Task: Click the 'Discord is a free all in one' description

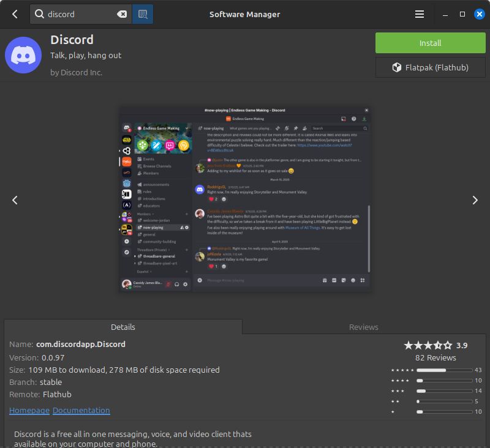Action: tap(133, 439)
